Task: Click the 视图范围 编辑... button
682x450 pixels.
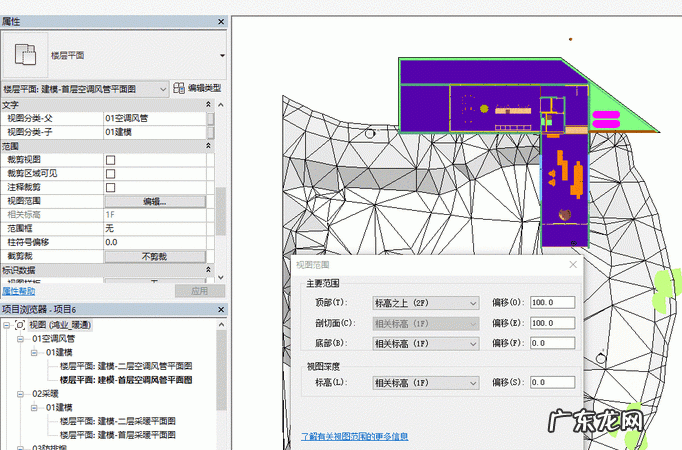Action: click(154, 201)
